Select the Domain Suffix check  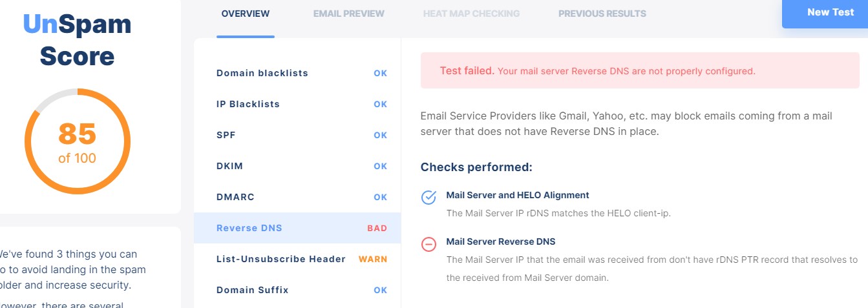[297, 290]
